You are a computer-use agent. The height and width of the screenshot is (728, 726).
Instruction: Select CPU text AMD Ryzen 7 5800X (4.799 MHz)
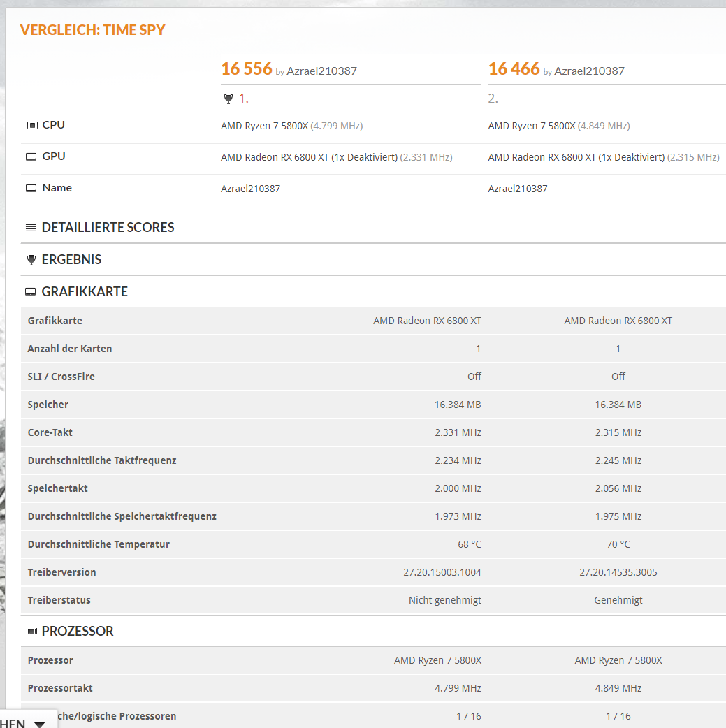point(291,126)
